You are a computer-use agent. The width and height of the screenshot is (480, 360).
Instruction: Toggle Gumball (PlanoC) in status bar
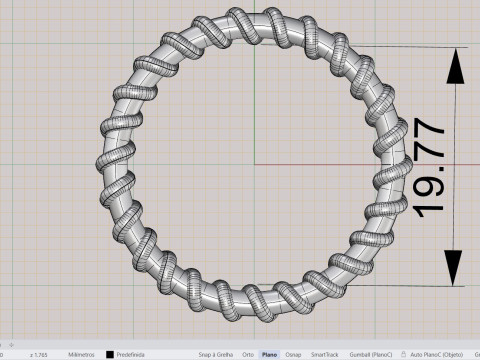(x=371, y=355)
